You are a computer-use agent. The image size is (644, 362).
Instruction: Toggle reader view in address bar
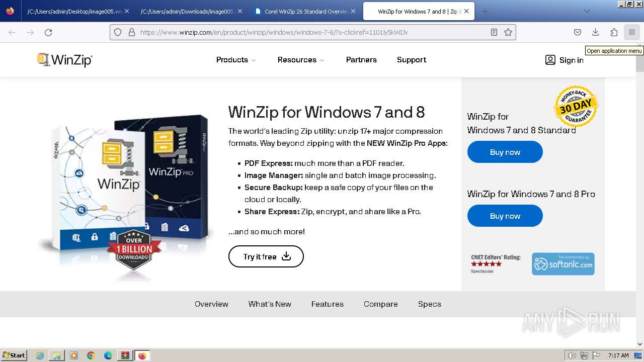(x=494, y=32)
